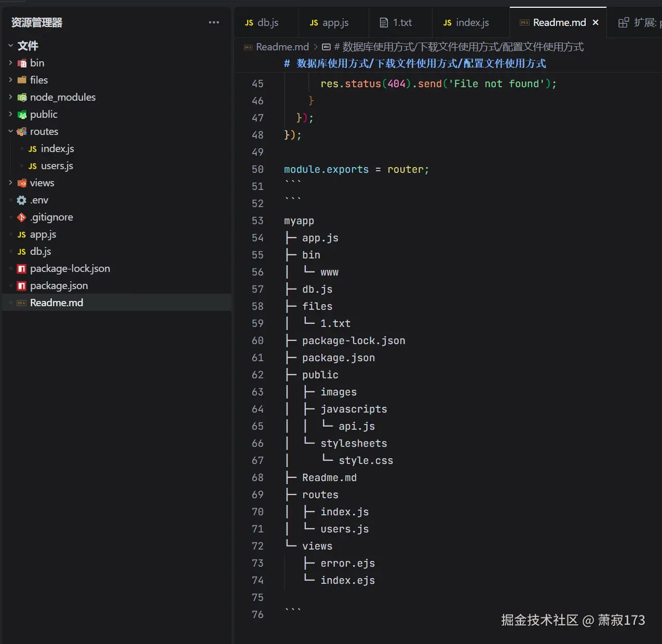The image size is (662, 644).
Task: Click the public folder icon
Action: tap(22, 115)
